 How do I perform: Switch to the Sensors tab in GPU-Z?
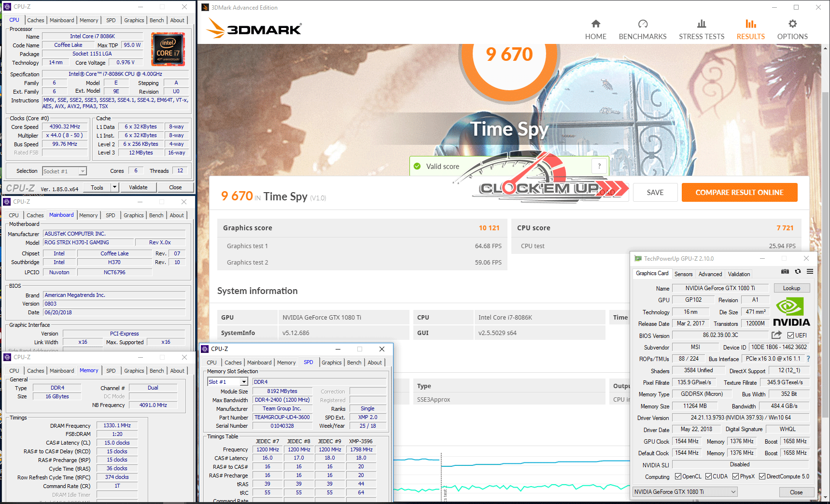pos(683,274)
